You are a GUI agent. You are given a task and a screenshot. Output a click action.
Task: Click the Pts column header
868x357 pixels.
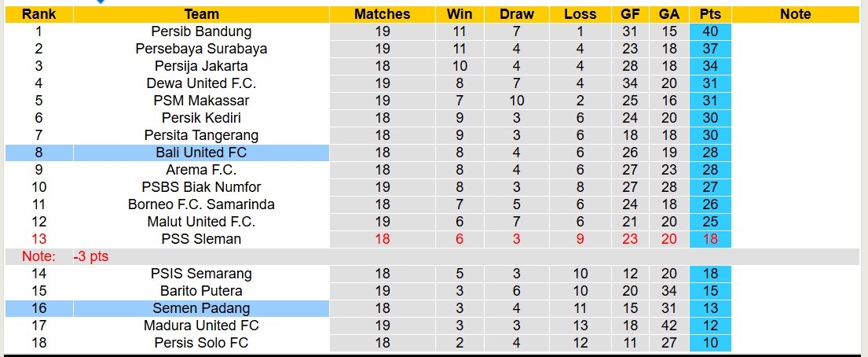click(710, 14)
